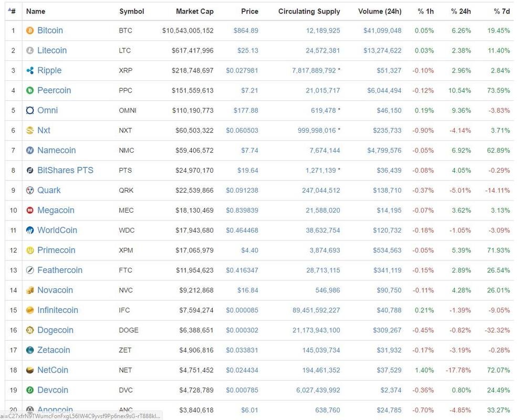Click the Bitcoin coin logo icon

[x=30, y=30]
